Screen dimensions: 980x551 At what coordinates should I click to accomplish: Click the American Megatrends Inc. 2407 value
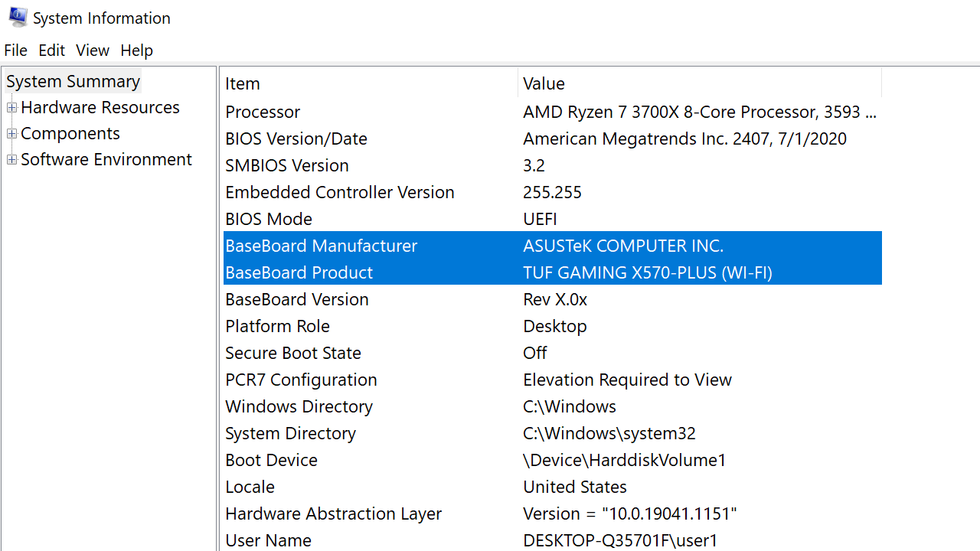(684, 139)
